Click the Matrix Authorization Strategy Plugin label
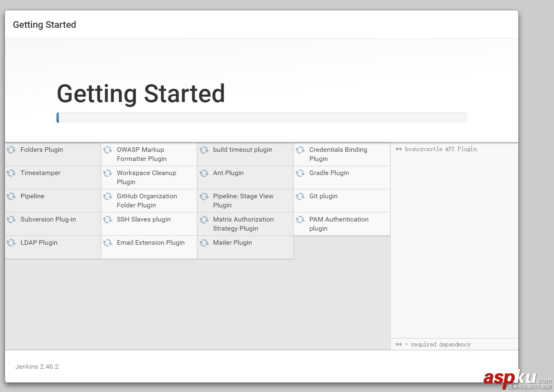 [243, 224]
